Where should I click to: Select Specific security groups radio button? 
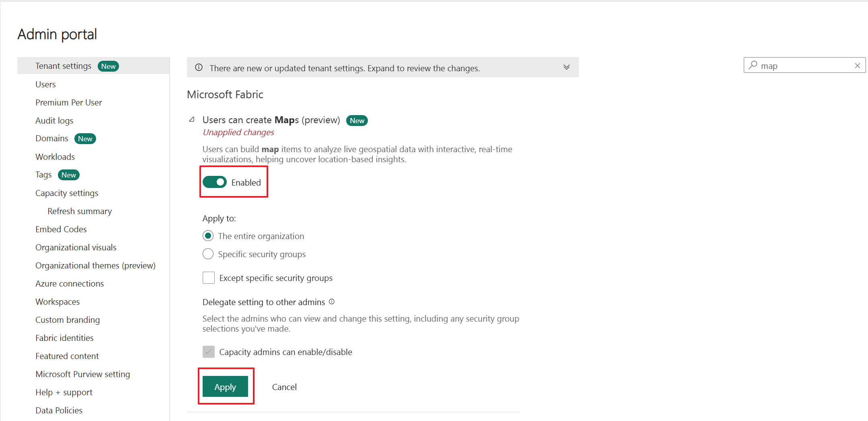tap(208, 254)
